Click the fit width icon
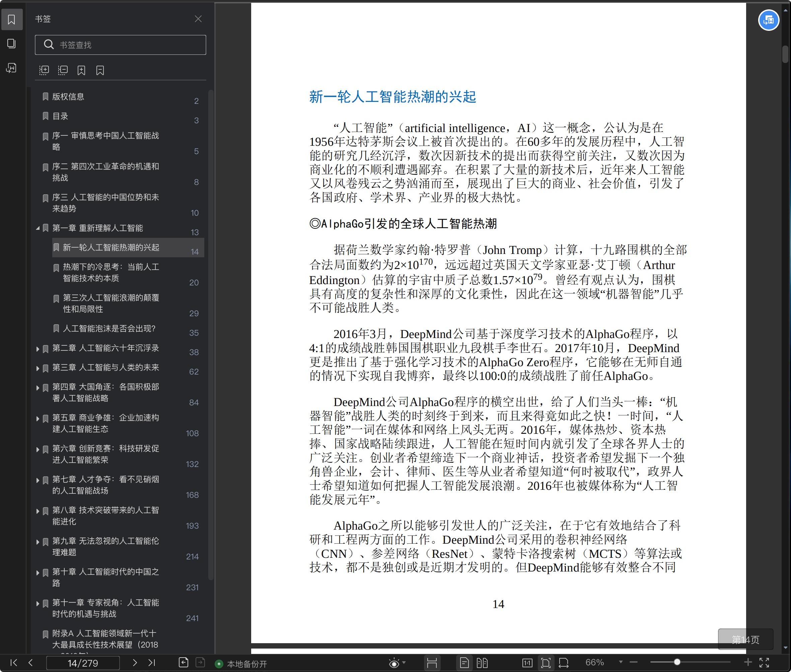The width and height of the screenshot is (791, 672). pos(564,663)
